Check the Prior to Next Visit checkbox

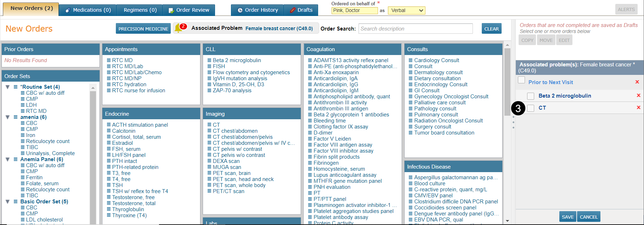[521, 80]
